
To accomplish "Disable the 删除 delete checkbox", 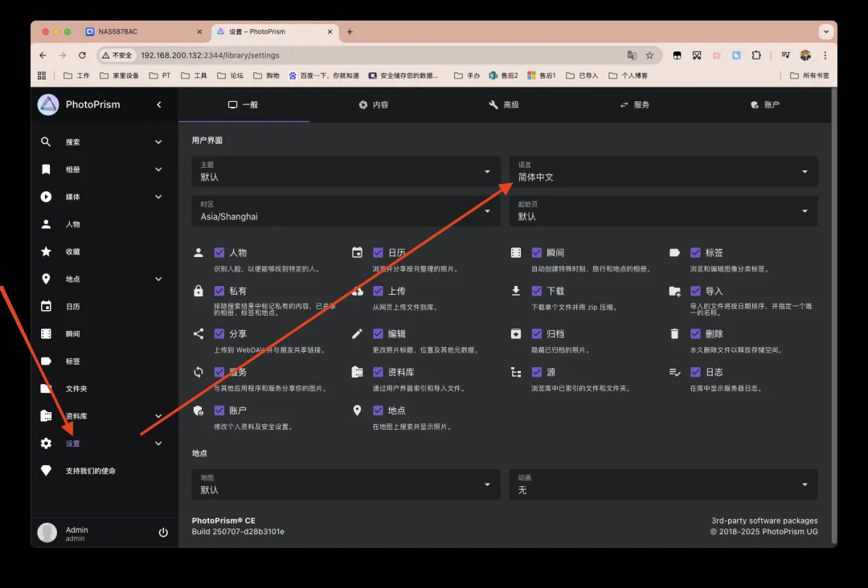I will click(695, 333).
